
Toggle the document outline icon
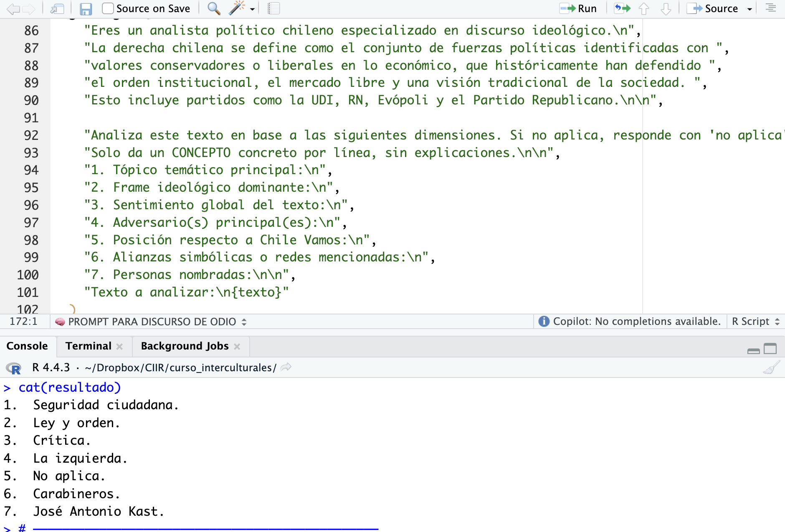[x=770, y=8]
